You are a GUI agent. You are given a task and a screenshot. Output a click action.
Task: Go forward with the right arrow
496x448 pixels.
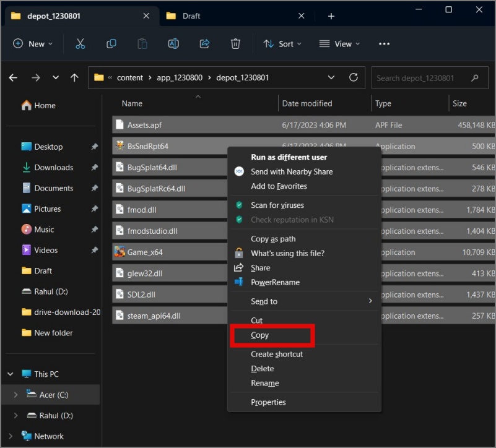coord(36,77)
